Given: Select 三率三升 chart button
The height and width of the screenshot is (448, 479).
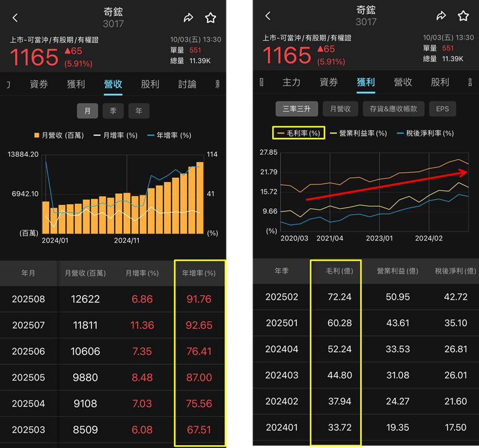Looking at the screenshot, I should click(x=297, y=109).
